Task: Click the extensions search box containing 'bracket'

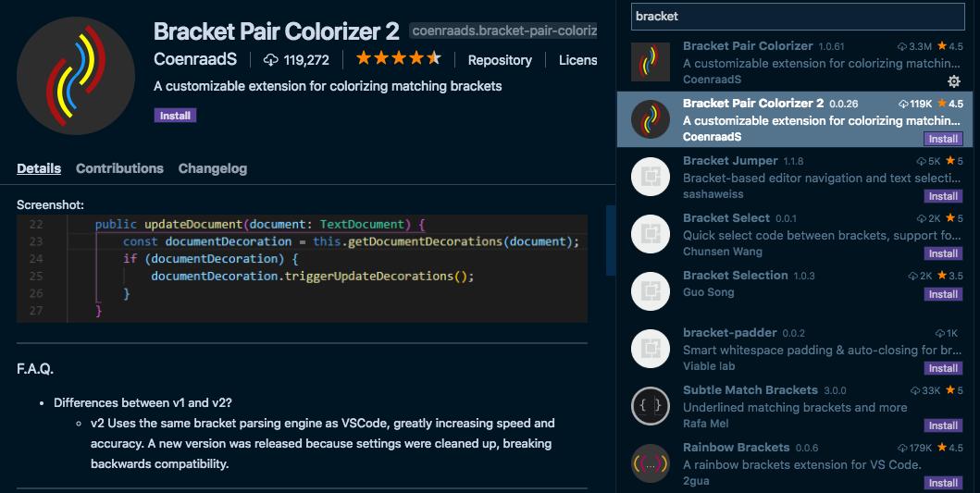Action: pos(798,17)
